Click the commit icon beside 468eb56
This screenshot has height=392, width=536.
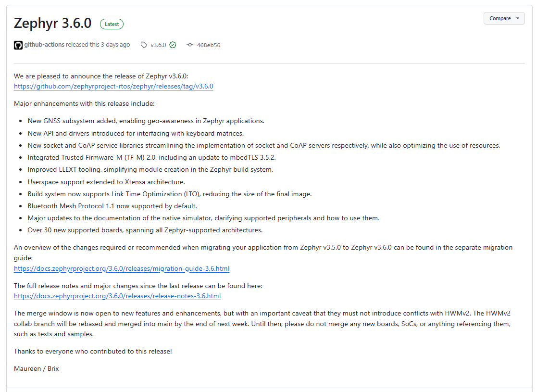(190, 45)
